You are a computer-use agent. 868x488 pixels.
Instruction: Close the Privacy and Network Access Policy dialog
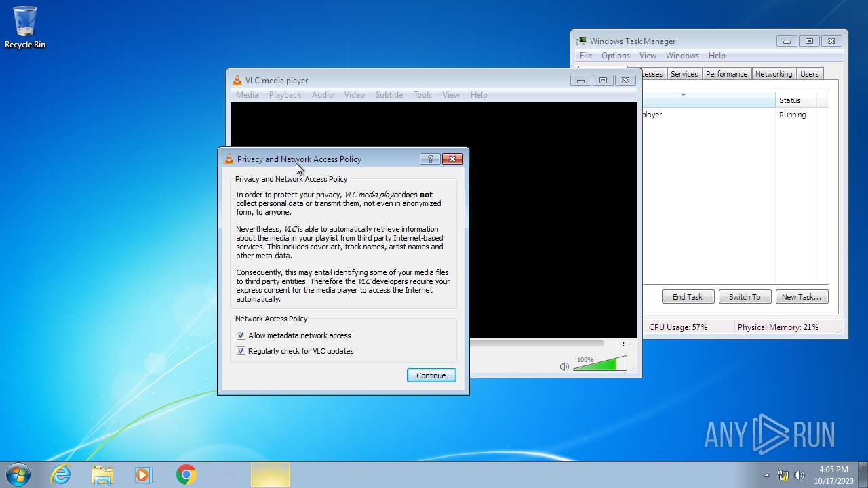452,159
